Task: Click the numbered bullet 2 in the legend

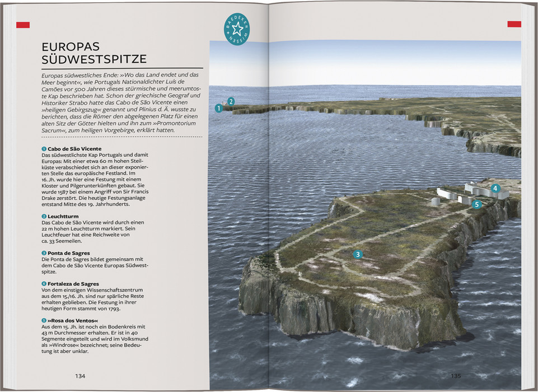Action: pos(44,216)
